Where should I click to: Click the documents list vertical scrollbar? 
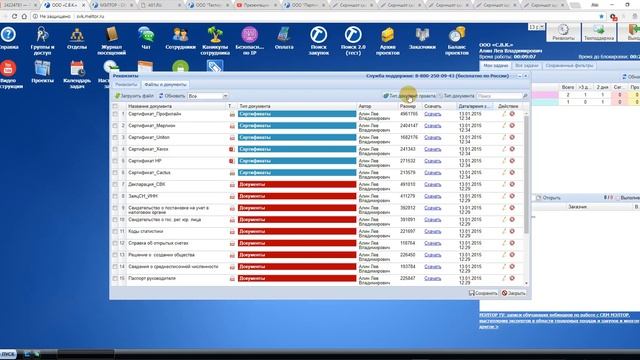click(526, 175)
